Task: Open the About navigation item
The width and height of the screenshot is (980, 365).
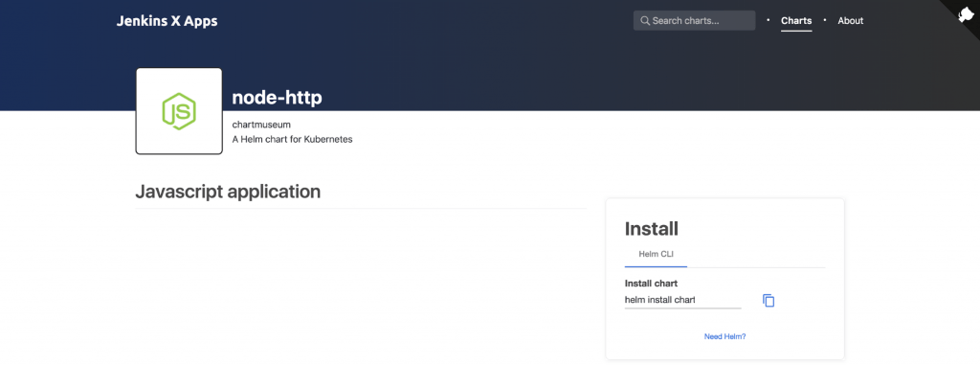Action: coord(850,21)
